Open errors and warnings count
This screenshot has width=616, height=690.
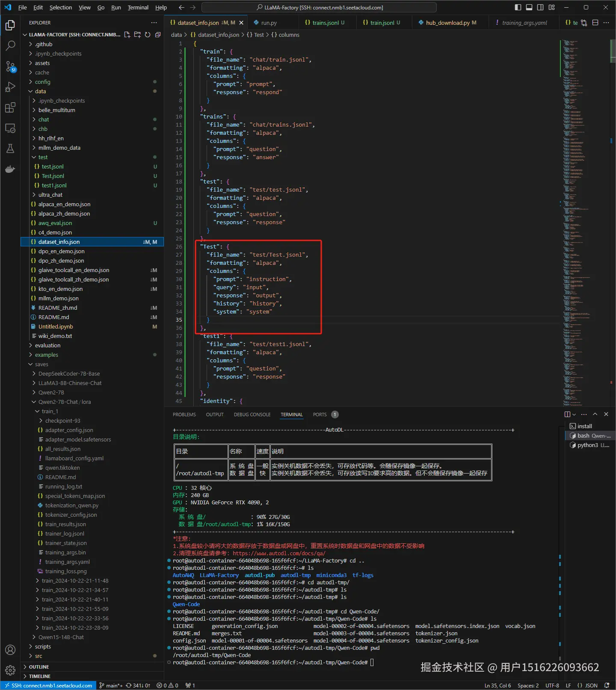click(x=167, y=685)
